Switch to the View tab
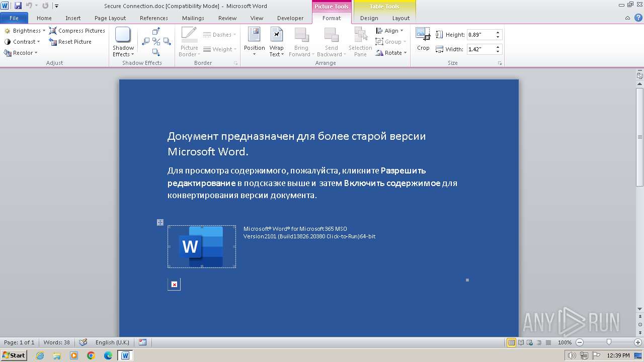 click(x=257, y=18)
